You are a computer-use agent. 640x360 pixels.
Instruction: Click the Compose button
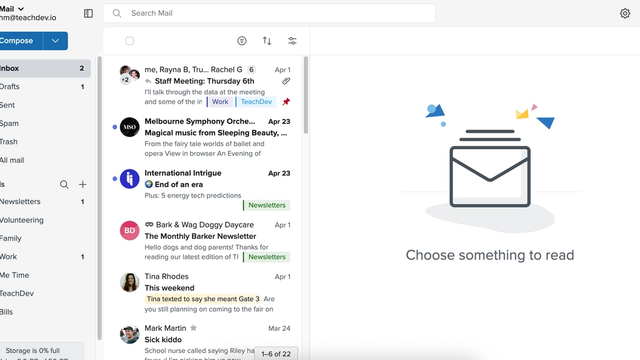[21, 41]
